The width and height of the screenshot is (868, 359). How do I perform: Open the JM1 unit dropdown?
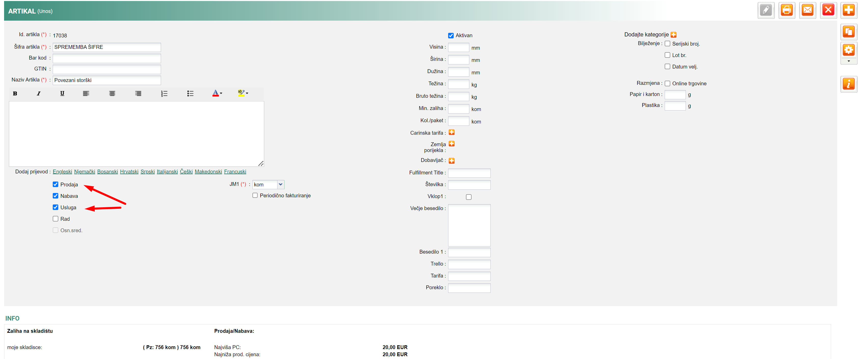280,184
